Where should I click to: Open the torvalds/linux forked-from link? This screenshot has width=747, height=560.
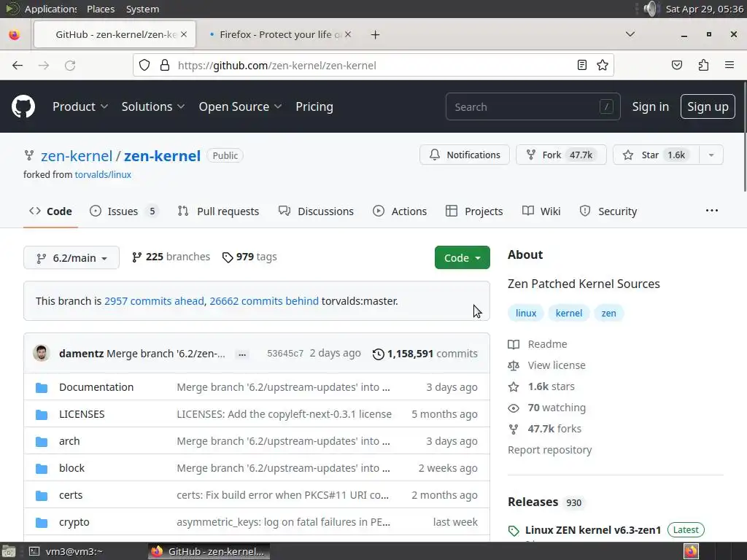pos(103,174)
